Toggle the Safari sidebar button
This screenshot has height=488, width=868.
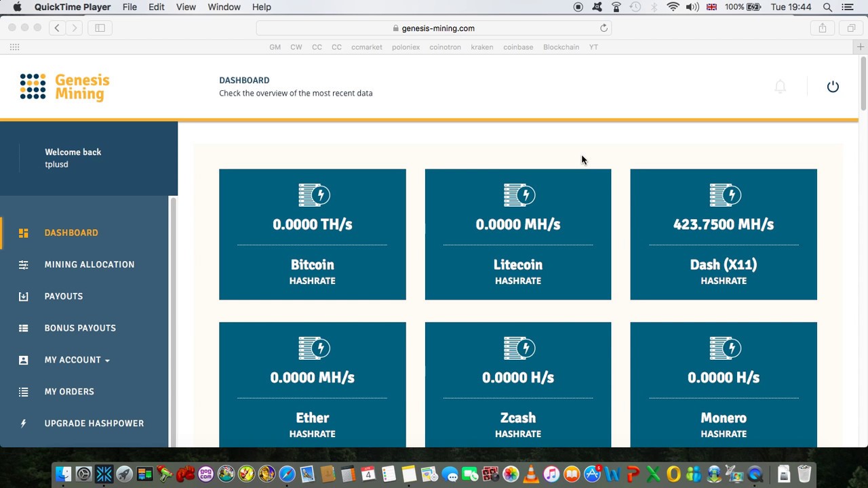pyautogui.click(x=100, y=28)
